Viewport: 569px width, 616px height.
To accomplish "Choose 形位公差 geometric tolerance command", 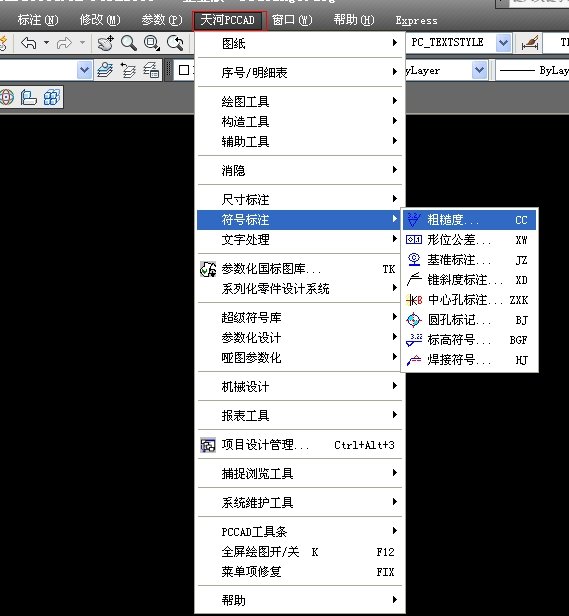I will point(470,240).
